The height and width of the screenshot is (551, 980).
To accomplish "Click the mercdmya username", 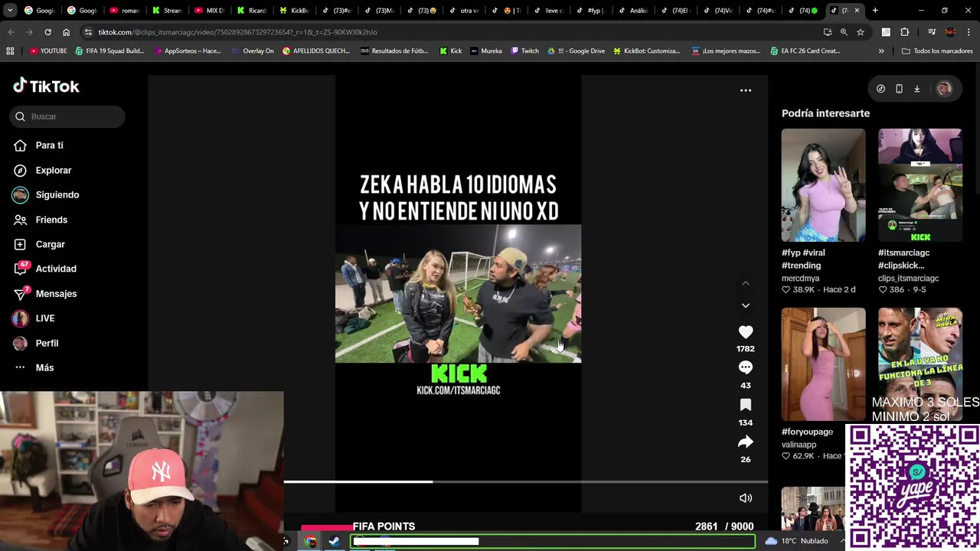I will [x=800, y=279].
